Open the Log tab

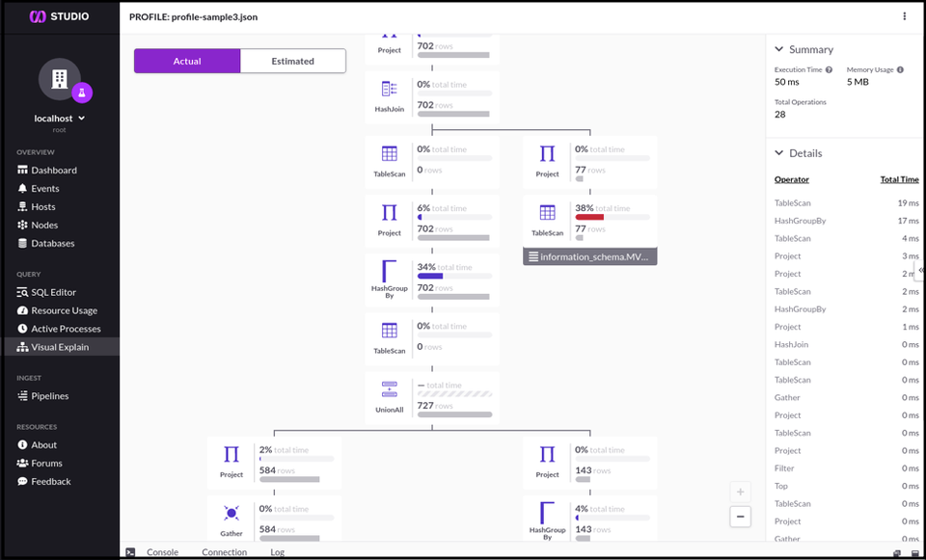277,551
